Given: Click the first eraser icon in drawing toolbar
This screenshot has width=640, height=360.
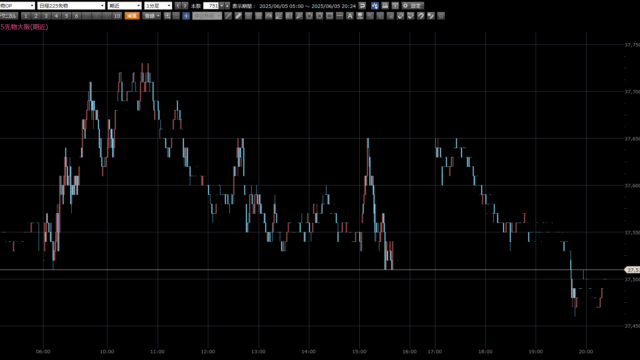Looking at the screenshot, I should [x=400, y=16].
